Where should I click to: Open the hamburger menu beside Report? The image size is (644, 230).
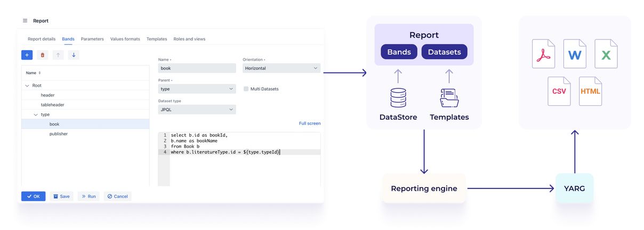25,21
